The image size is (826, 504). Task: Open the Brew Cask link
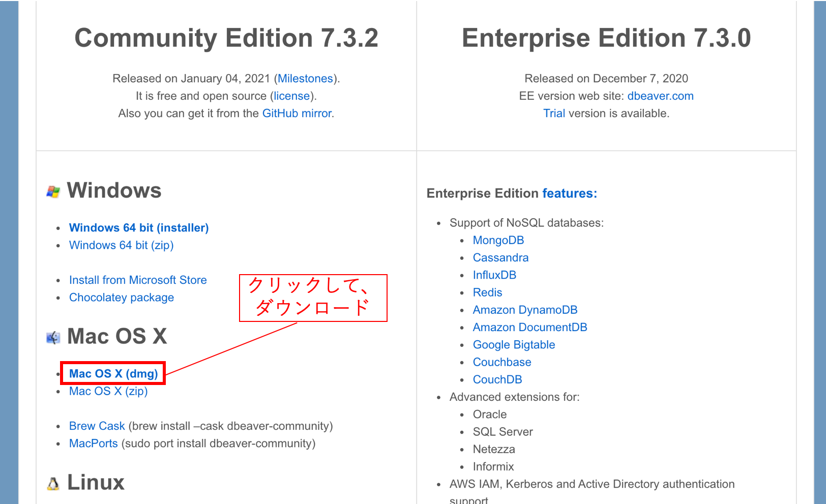[97, 426]
